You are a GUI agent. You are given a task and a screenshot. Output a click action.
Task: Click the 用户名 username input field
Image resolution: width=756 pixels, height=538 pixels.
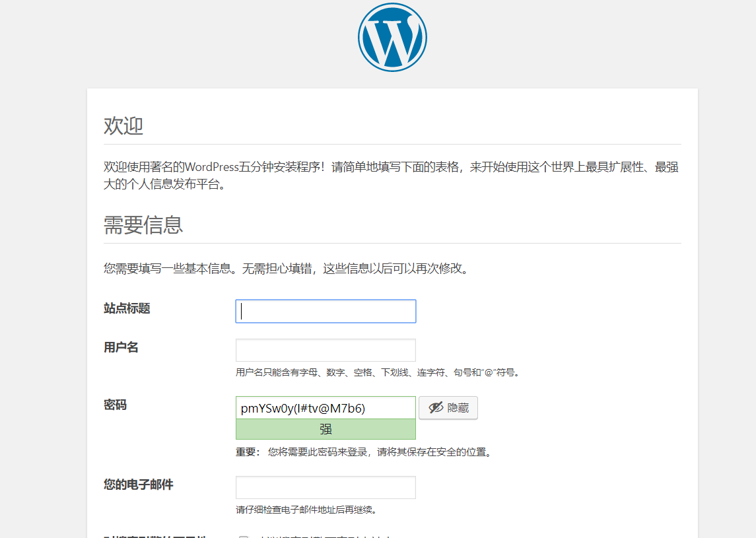[326, 350]
